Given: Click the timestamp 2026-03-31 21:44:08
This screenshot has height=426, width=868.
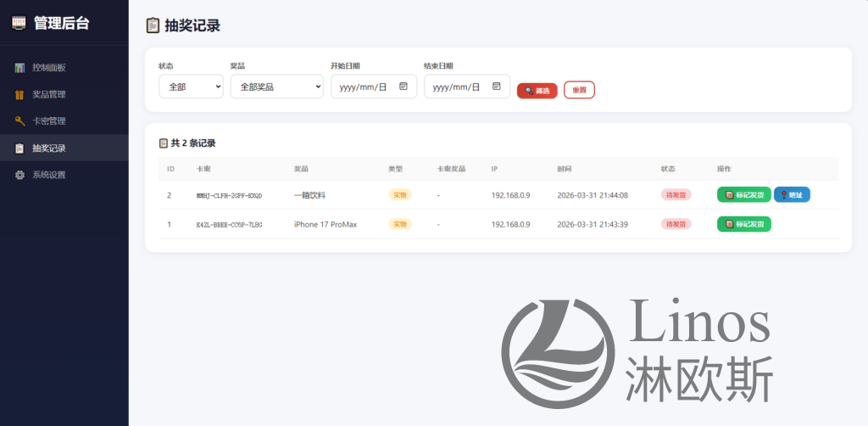Looking at the screenshot, I should pos(593,195).
